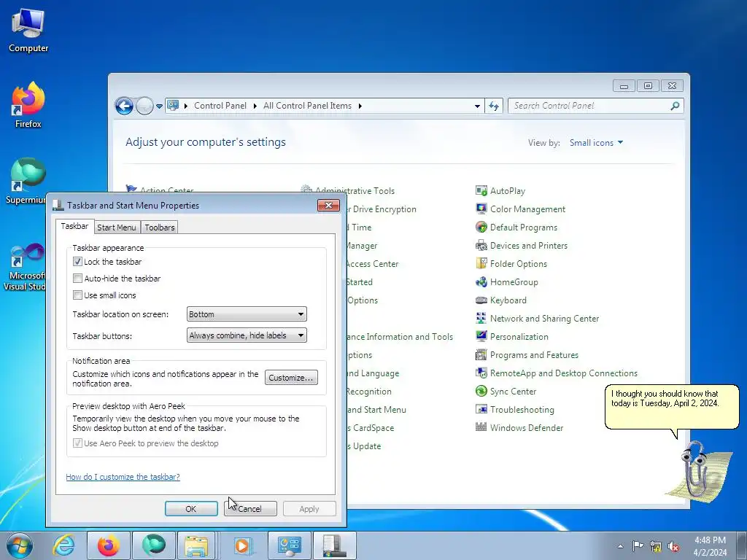Switch to the Start Menu tab
747x560 pixels.
pos(117,227)
